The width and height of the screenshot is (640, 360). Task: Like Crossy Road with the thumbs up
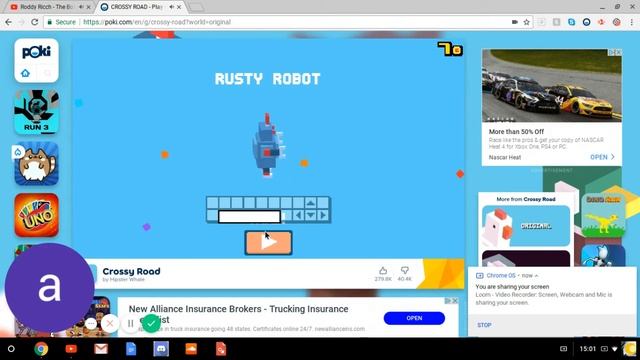(383, 270)
